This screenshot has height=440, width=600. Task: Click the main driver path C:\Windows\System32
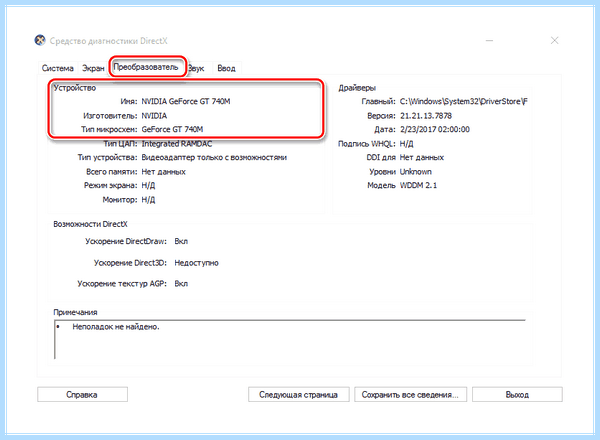pyautogui.click(x=464, y=101)
